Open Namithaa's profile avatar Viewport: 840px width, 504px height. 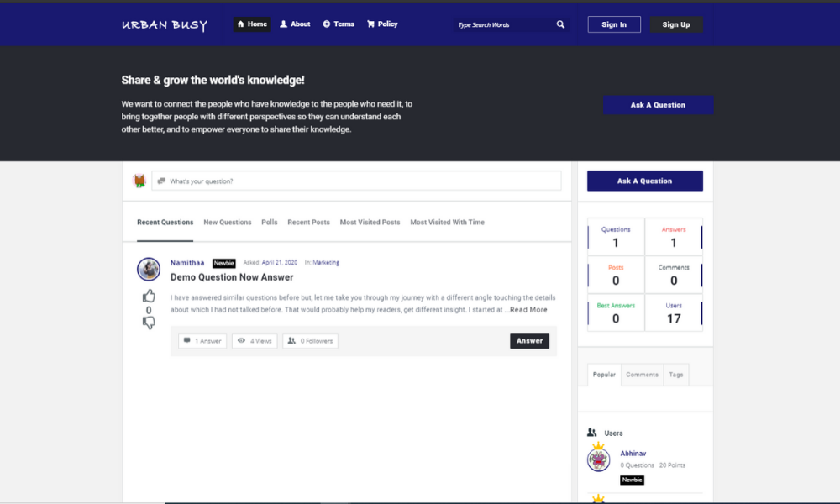click(149, 269)
